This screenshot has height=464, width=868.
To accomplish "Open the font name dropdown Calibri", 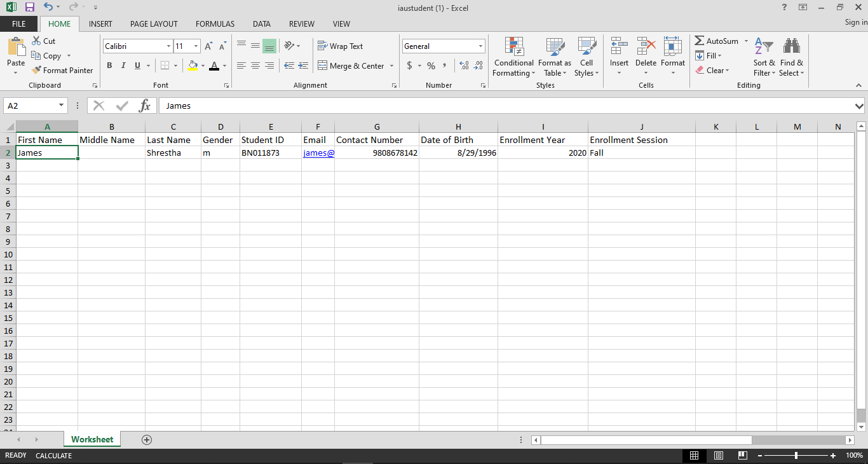I will coord(168,46).
